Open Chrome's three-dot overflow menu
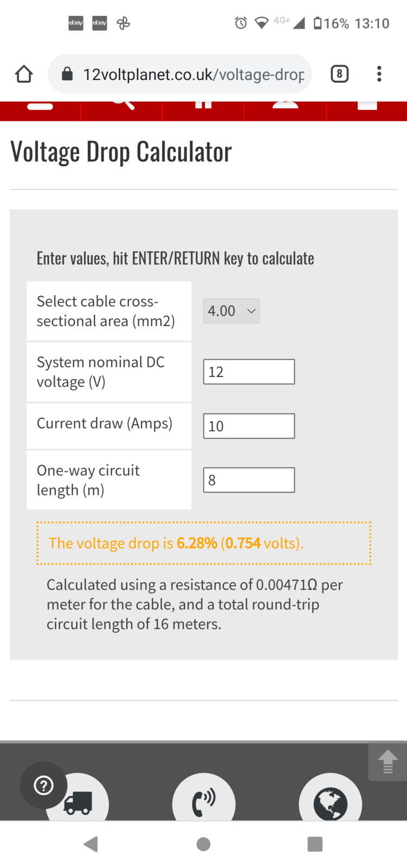The height and width of the screenshot is (868, 407). pyautogui.click(x=379, y=74)
